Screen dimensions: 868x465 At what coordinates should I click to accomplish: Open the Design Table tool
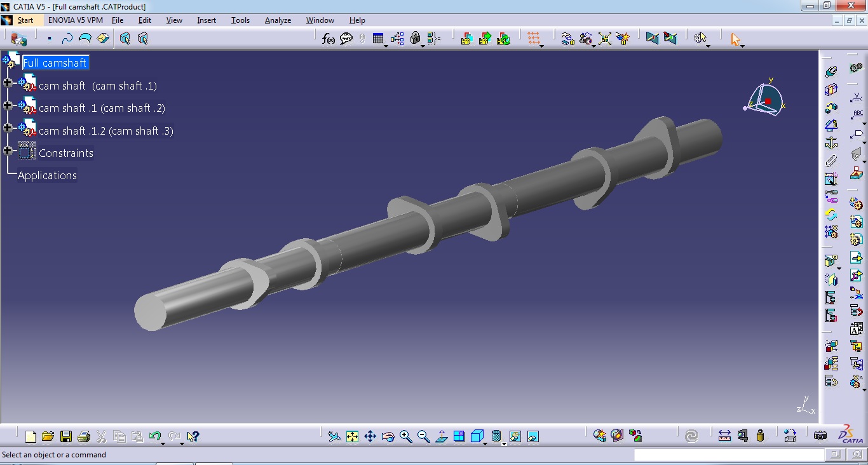click(377, 39)
